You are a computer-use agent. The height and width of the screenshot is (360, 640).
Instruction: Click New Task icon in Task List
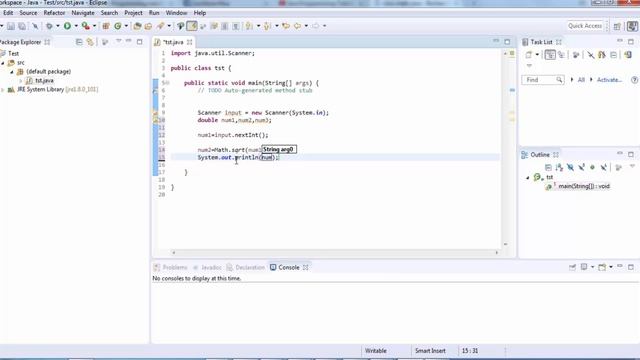(529, 55)
